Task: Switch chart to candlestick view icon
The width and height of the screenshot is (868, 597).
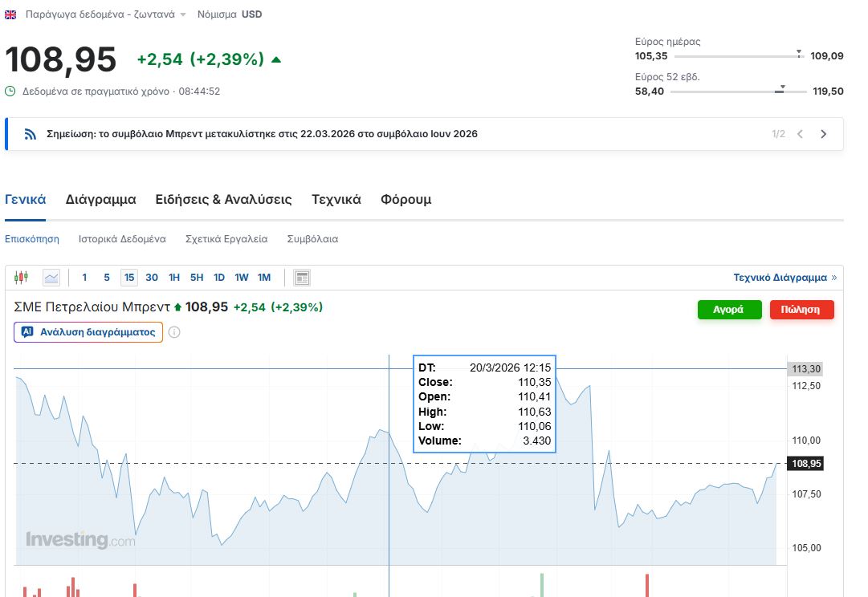Action: 21,278
